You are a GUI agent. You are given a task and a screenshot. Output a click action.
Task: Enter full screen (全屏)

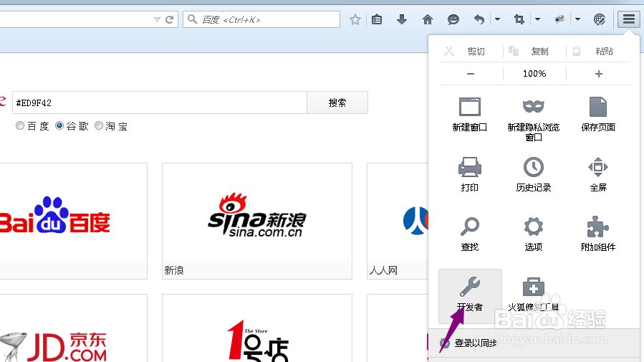click(x=598, y=174)
